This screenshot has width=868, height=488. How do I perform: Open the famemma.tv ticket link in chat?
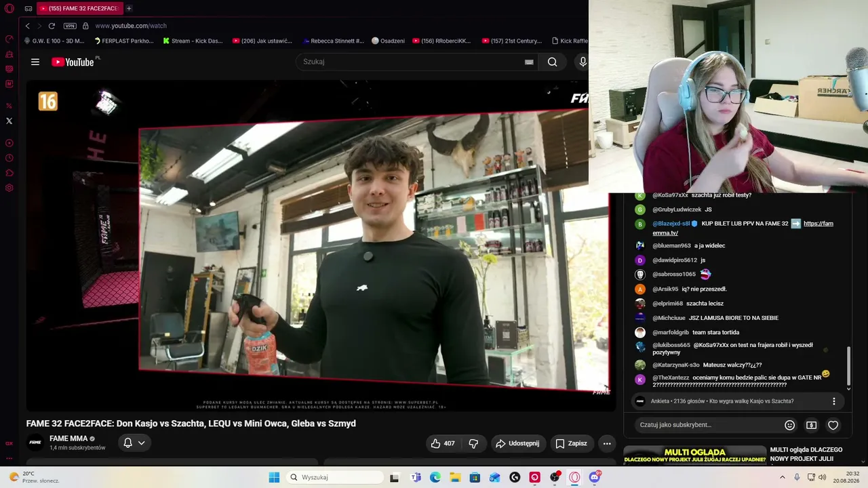(743, 228)
